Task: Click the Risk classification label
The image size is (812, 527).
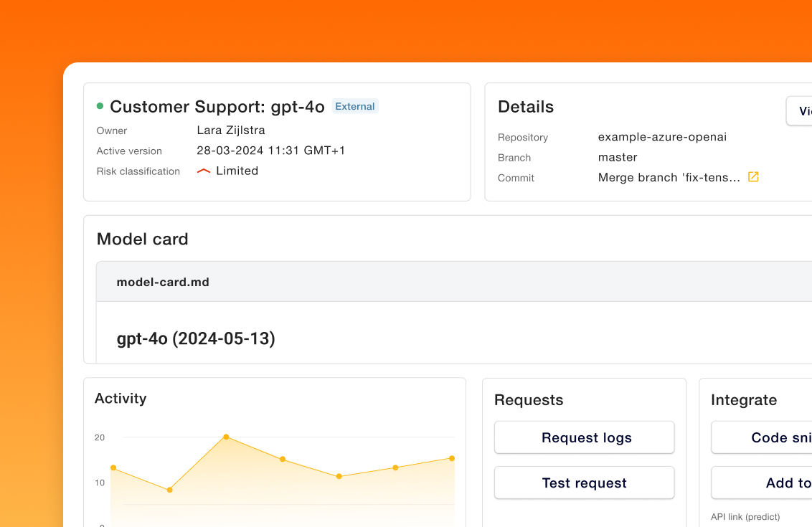Action: [x=138, y=171]
